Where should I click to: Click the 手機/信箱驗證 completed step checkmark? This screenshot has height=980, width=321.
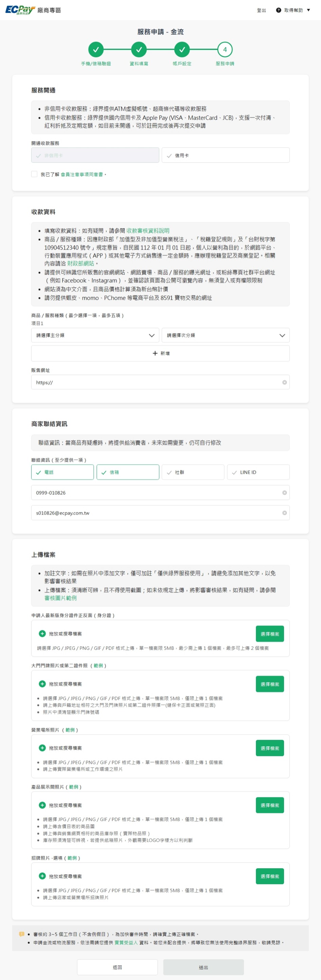pyautogui.click(x=96, y=50)
